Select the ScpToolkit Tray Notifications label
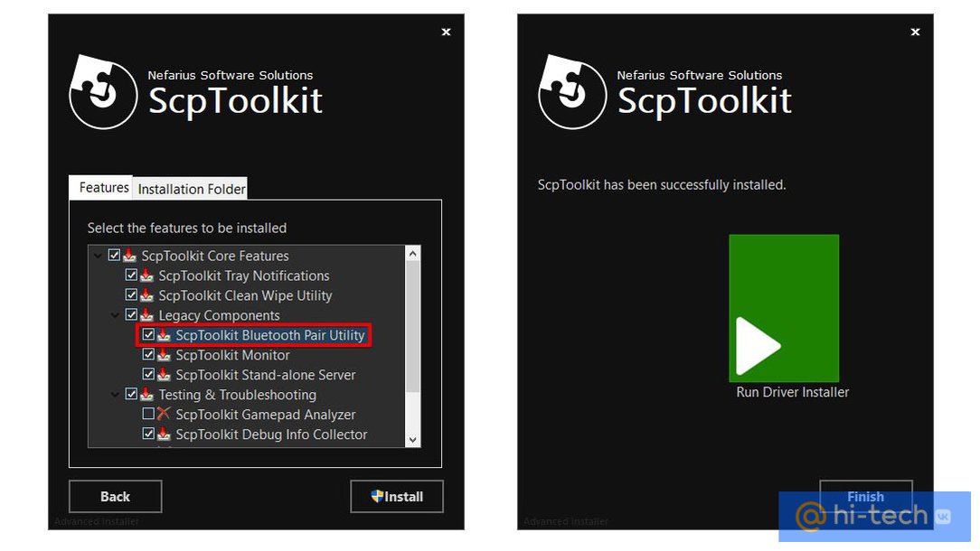The width and height of the screenshot is (980, 551). click(x=244, y=275)
